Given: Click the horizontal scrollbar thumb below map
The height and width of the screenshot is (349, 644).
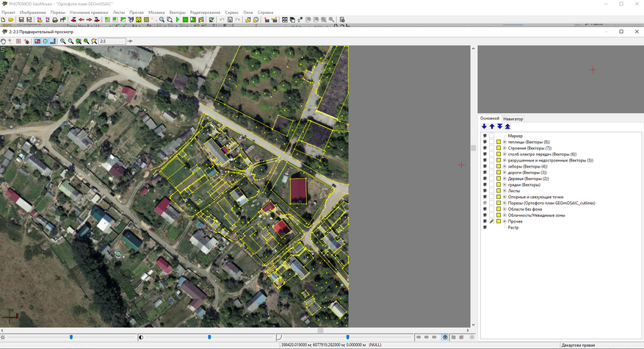Looking at the screenshot, I should pyautogui.click(x=320, y=331).
